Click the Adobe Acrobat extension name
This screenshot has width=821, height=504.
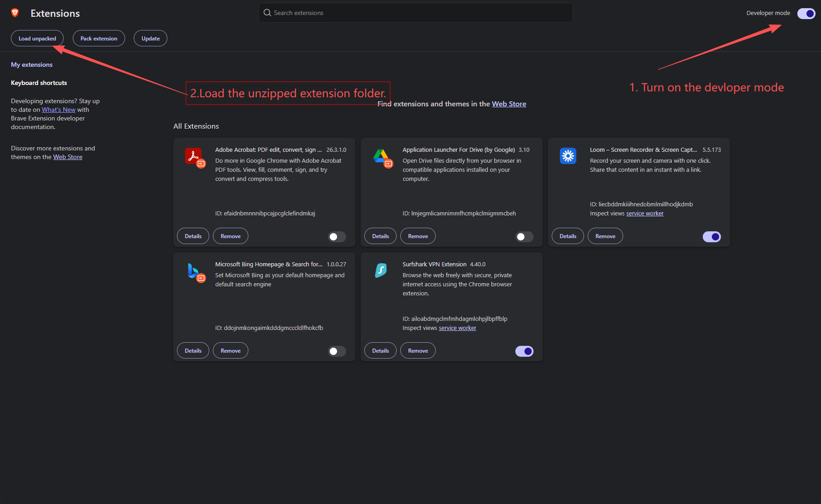tap(268, 150)
